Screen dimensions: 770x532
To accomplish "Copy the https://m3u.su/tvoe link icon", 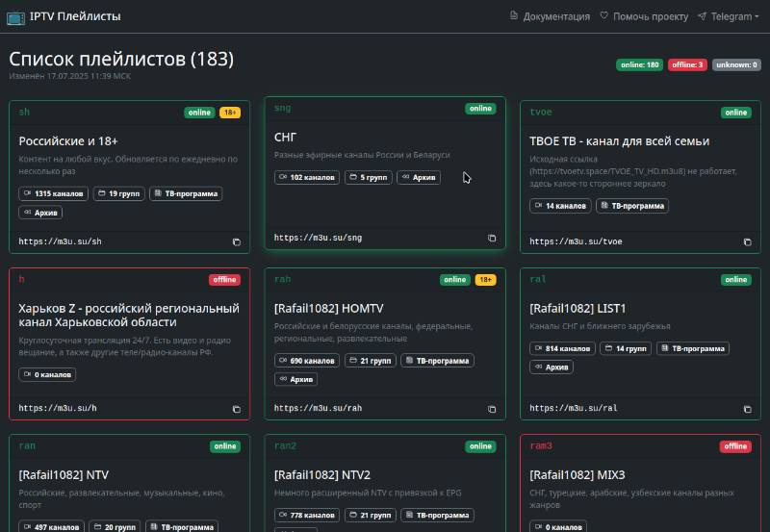I will (747, 242).
